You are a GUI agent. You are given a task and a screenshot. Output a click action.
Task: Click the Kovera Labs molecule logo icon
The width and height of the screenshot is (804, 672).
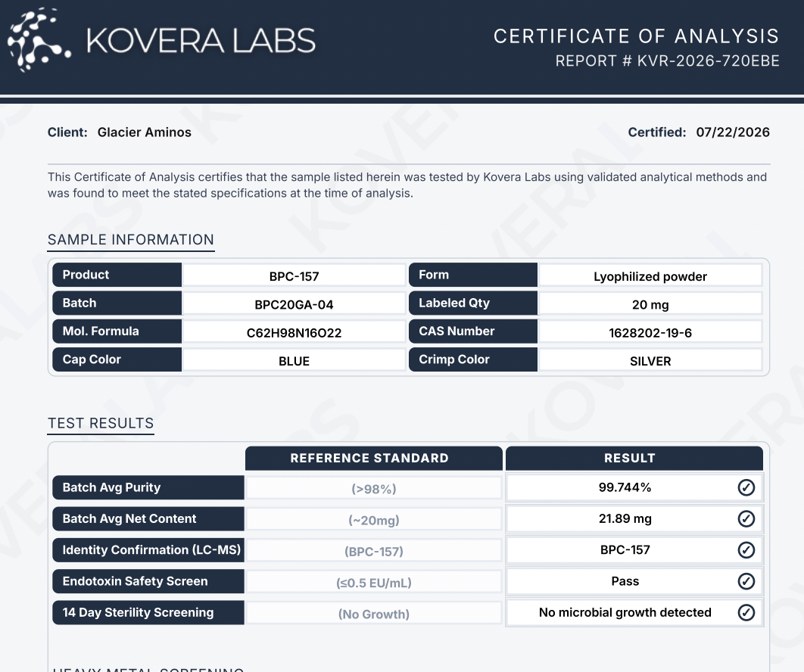point(39,40)
